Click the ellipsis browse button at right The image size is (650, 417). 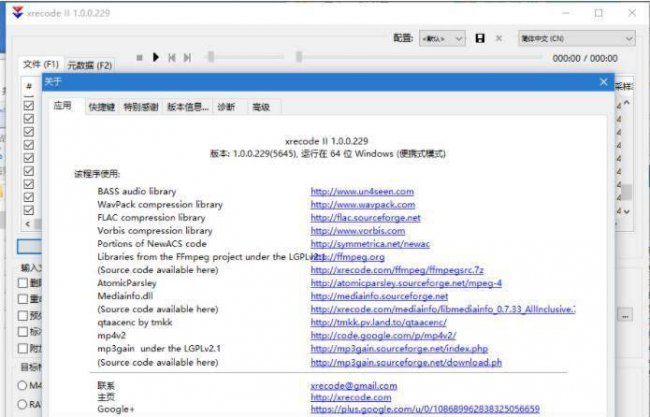[625, 315]
